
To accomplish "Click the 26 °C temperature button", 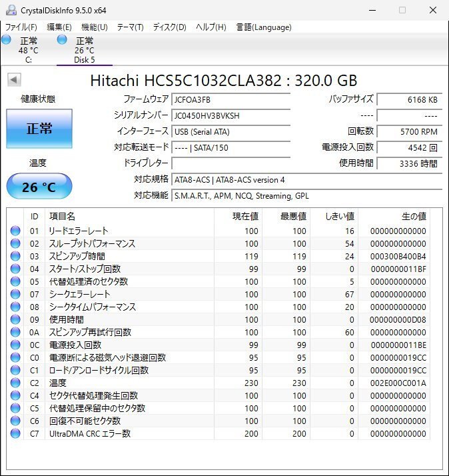I will [39, 187].
